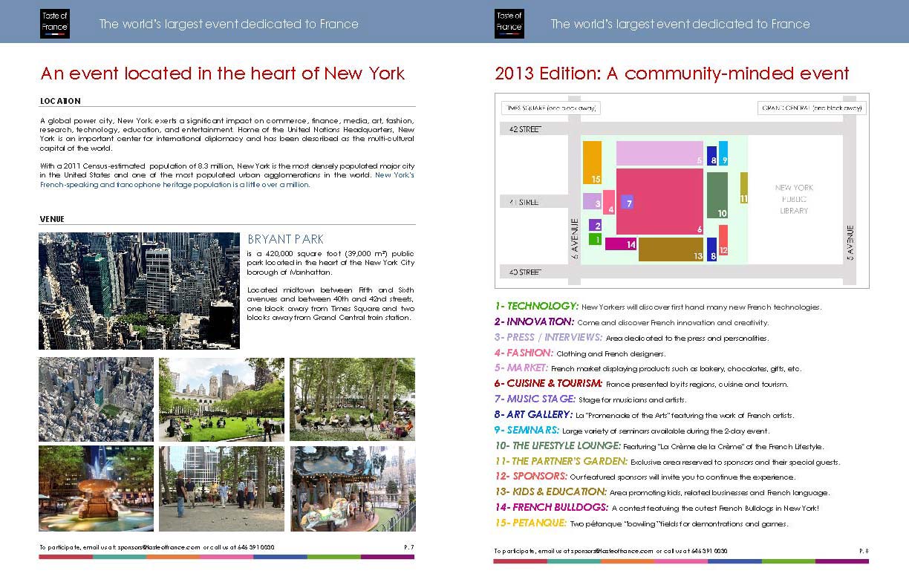
Task: Click the '2013 Edition: A community-minded event' heading
Action: [672, 73]
